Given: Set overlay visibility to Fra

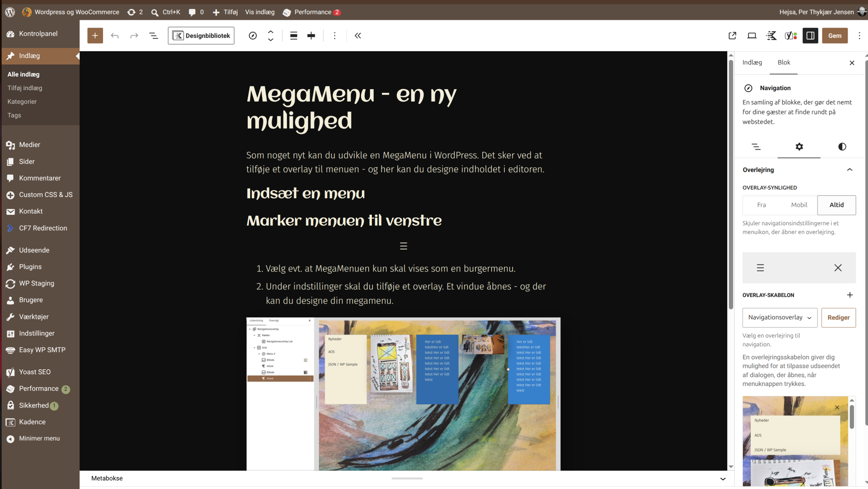Looking at the screenshot, I should coord(762,205).
